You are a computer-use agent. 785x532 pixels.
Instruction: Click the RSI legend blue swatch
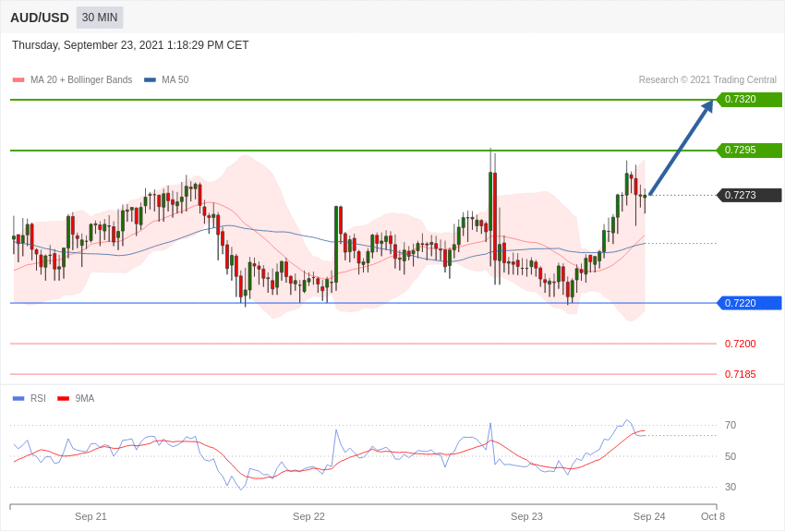click(18, 398)
